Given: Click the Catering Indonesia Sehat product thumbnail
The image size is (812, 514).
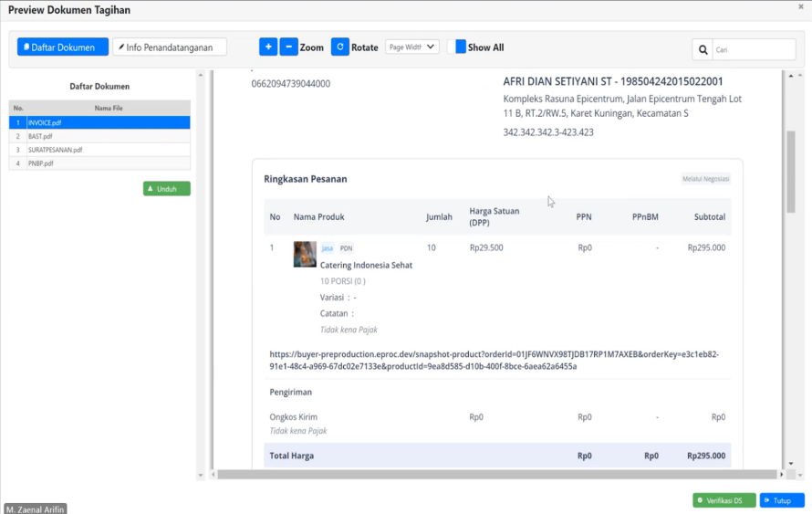Looking at the screenshot, I should [305, 254].
